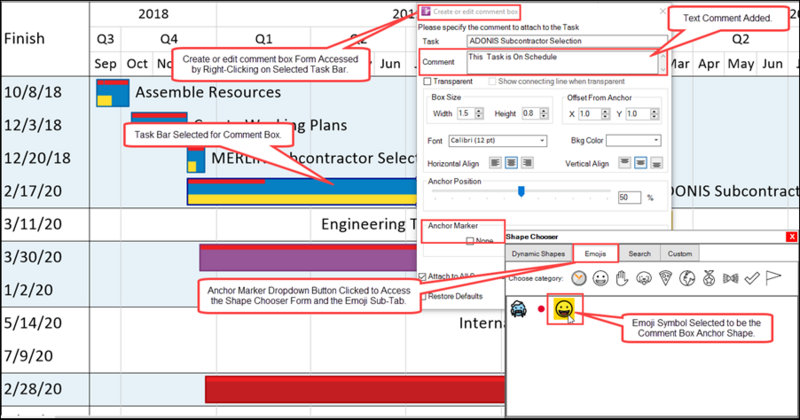The width and height of the screenshot is (800, 420).
Task: Switch to the Custom tab
Action: click(680, 254)
